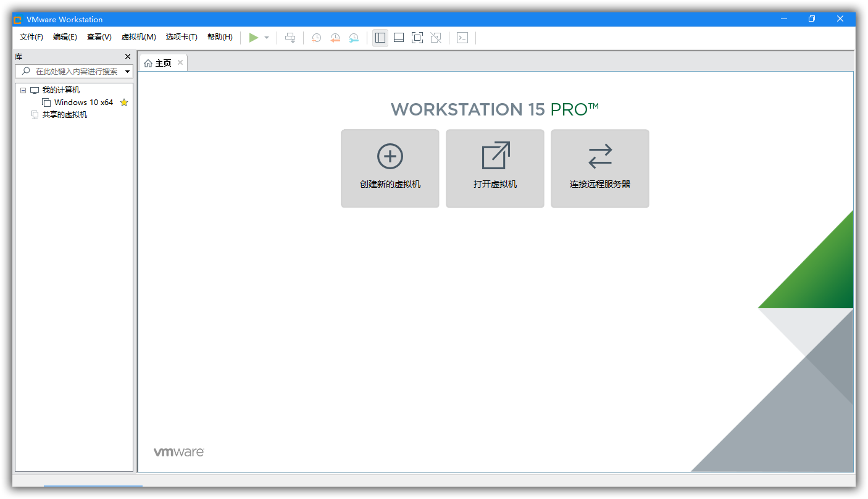
Task: Click the 连接远程服务器 button
Action: [x=600, y=169]
